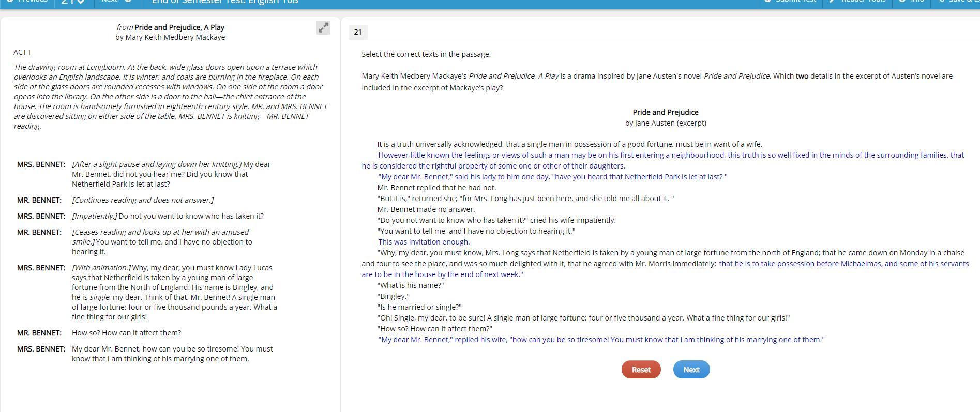Click the instruction "Select the correct texts in the passage."
Viewport: 980px width, 412px height.
[426, 54]
